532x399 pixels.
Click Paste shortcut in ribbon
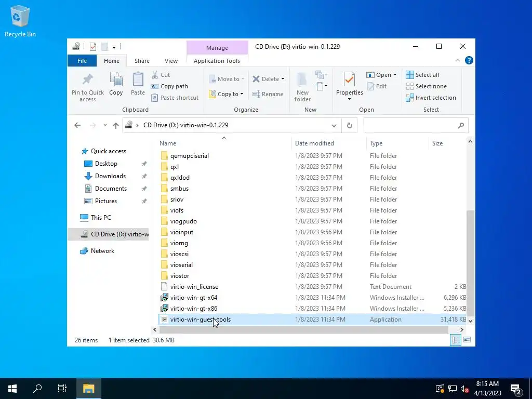click(175, 98)
